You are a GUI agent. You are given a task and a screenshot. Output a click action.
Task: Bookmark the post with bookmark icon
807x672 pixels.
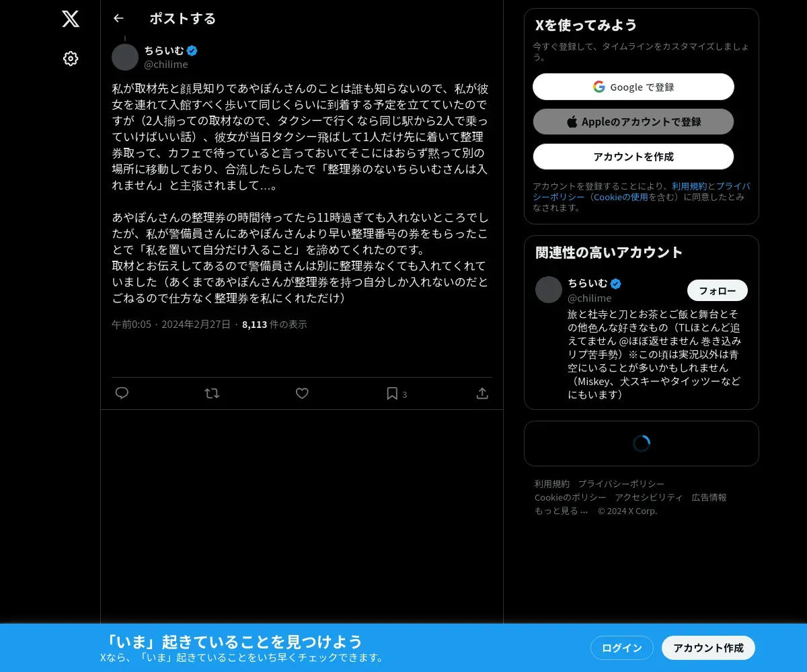coord(392,393)
